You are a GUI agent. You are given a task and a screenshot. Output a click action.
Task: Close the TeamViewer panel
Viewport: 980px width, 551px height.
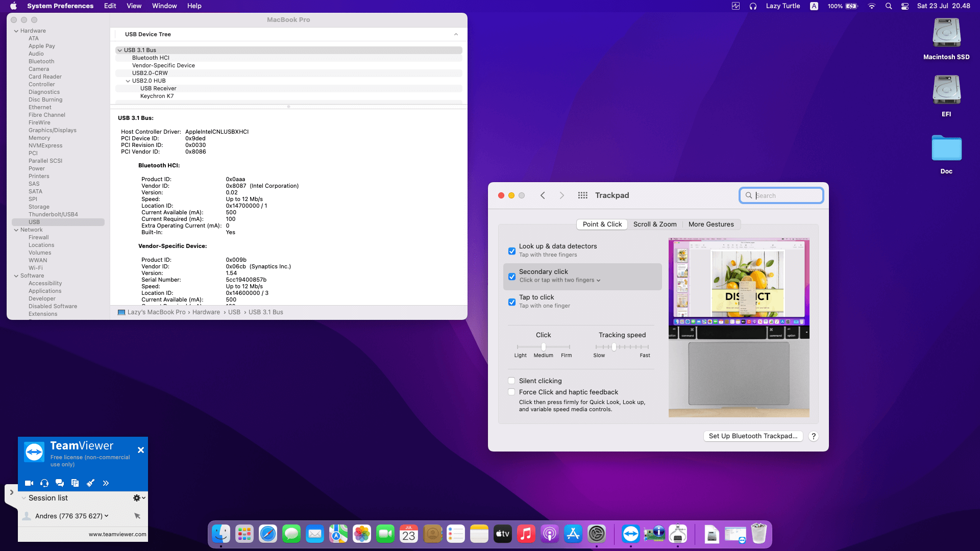pos(141,450)
